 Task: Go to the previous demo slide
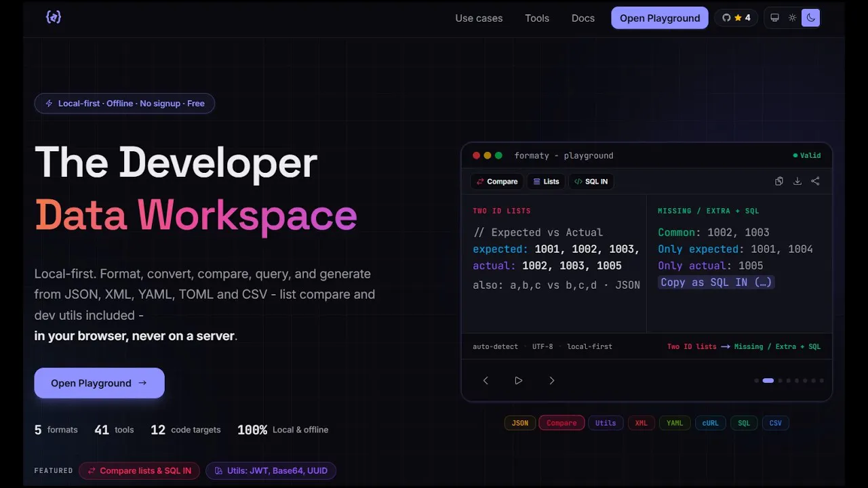[486, 381]
